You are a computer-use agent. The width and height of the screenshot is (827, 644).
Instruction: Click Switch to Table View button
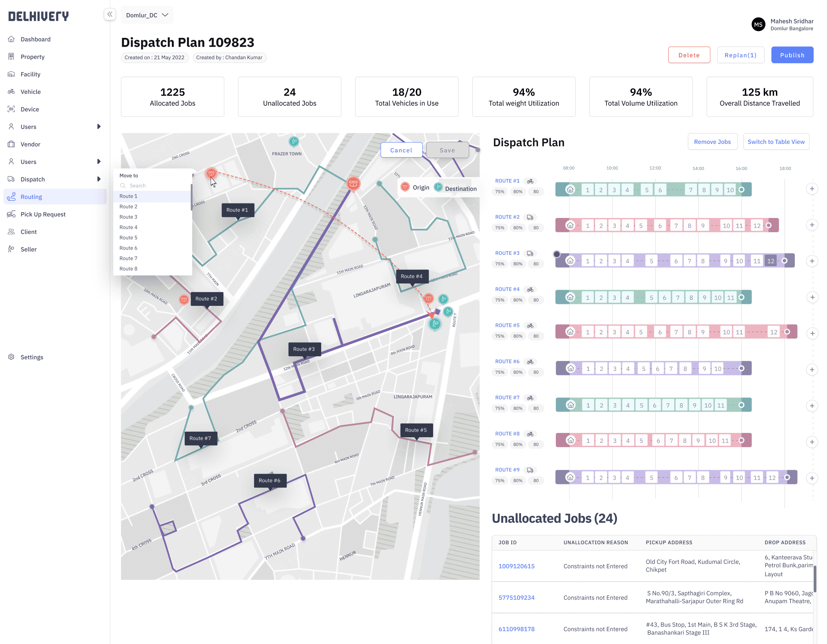coord(776,142)
